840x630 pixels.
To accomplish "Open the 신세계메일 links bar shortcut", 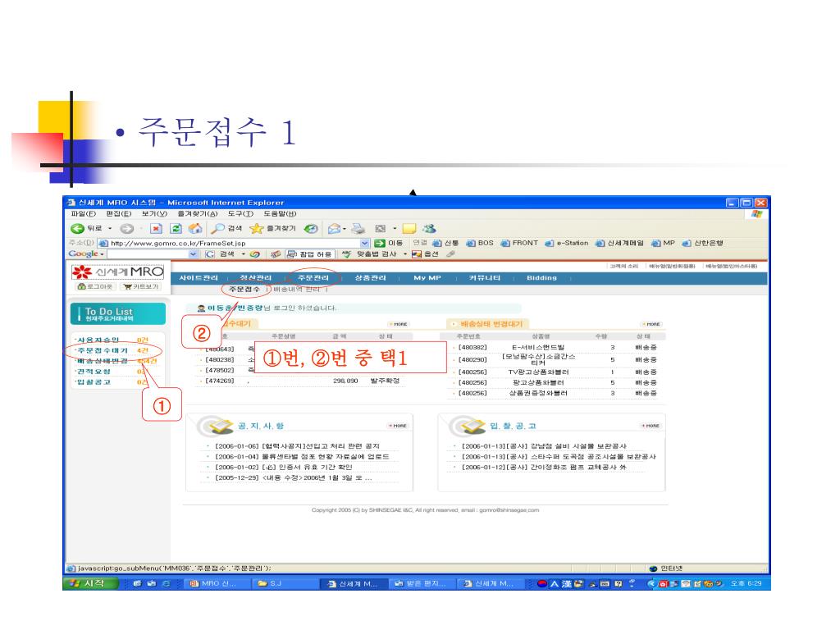I will pos(620,243).
